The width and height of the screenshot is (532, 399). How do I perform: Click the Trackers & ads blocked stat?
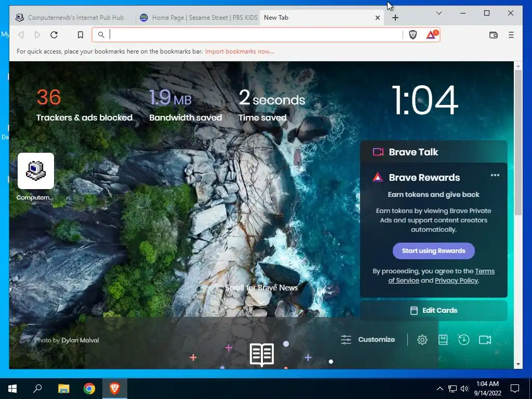click(84, 105)
